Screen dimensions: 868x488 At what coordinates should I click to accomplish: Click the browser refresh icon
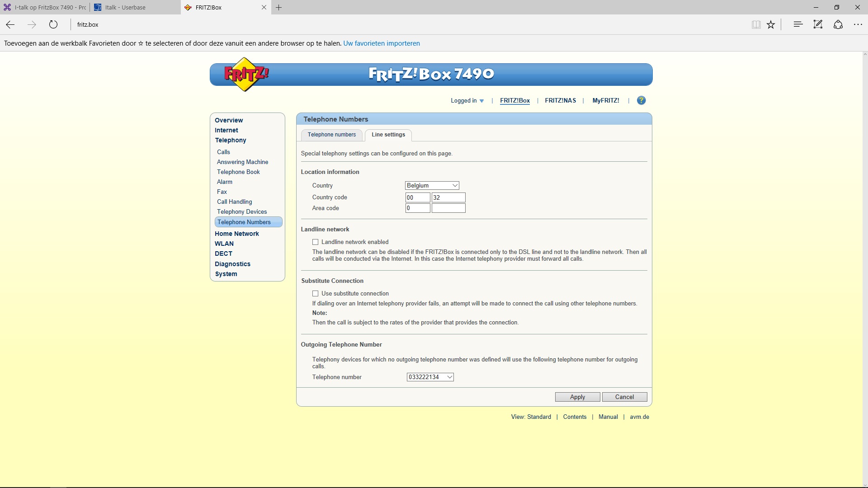[53, 24]
